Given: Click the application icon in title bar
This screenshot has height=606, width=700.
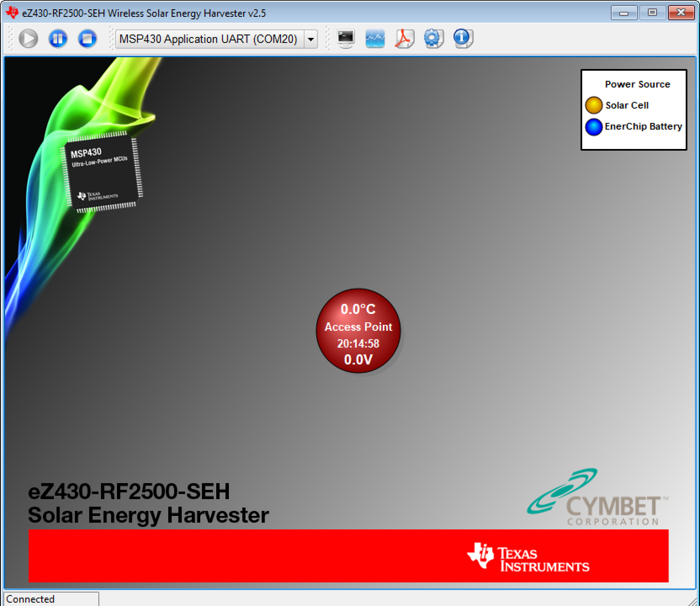Looking at the screenshot, I should pos(12,13).
